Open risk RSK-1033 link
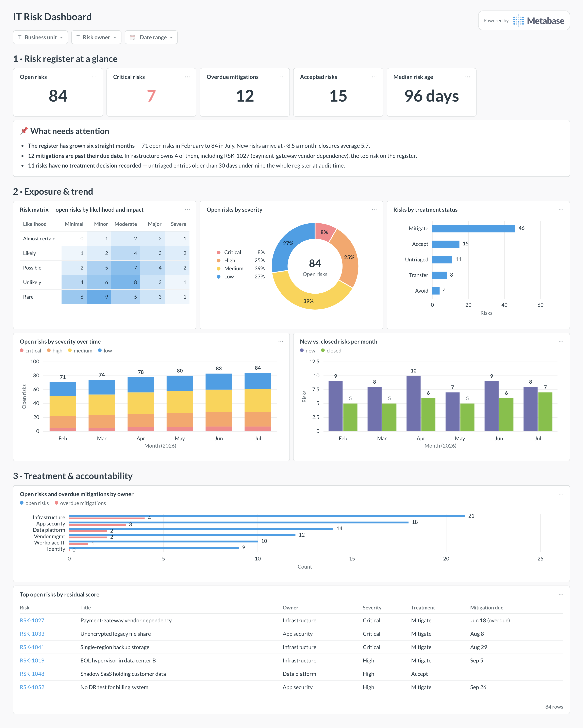Image resolution: width=583 pixels, height=728 pixels. [x=32, y=634]
